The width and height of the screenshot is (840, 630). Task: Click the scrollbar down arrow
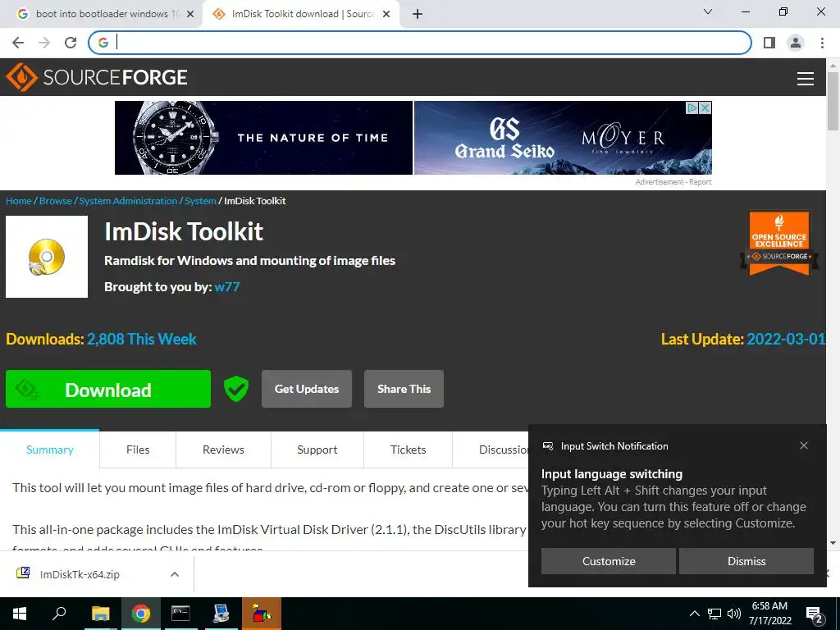click(x=833, y=543)
